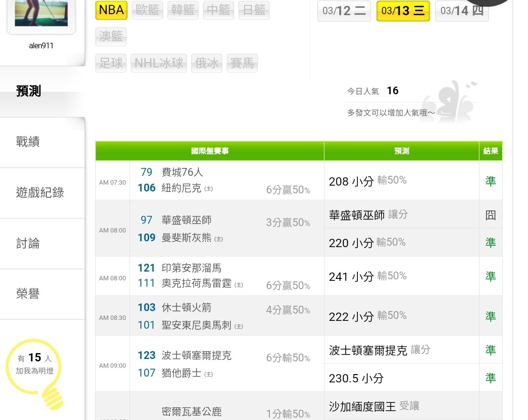
Task: Click 準 result for 241 小分
Action: coord(491,277)
